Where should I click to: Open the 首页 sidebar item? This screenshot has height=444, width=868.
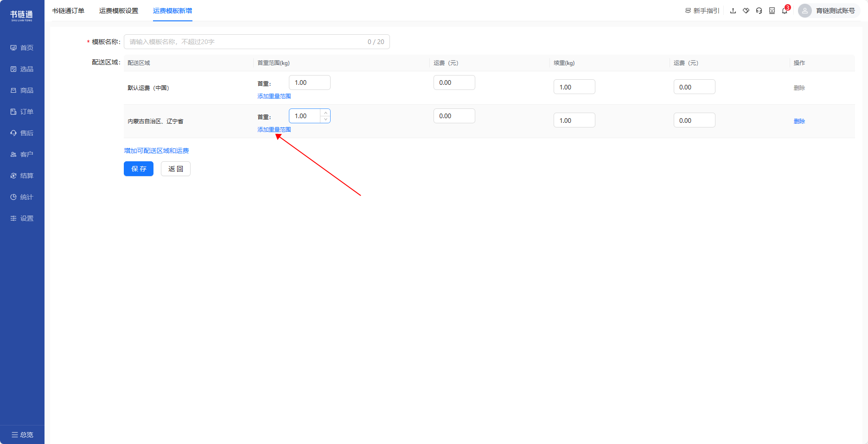tap(22, 48)
